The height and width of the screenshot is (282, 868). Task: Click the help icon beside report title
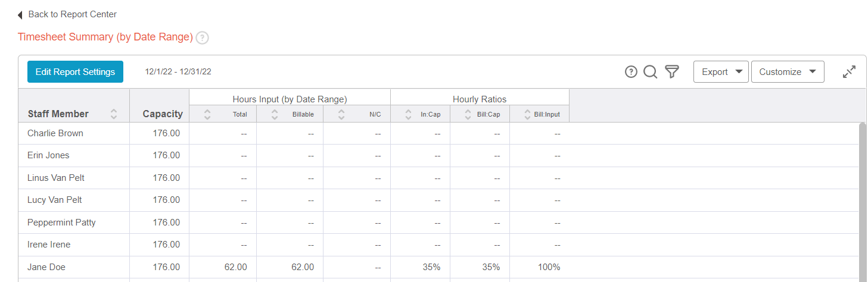[x=203, y=37]
